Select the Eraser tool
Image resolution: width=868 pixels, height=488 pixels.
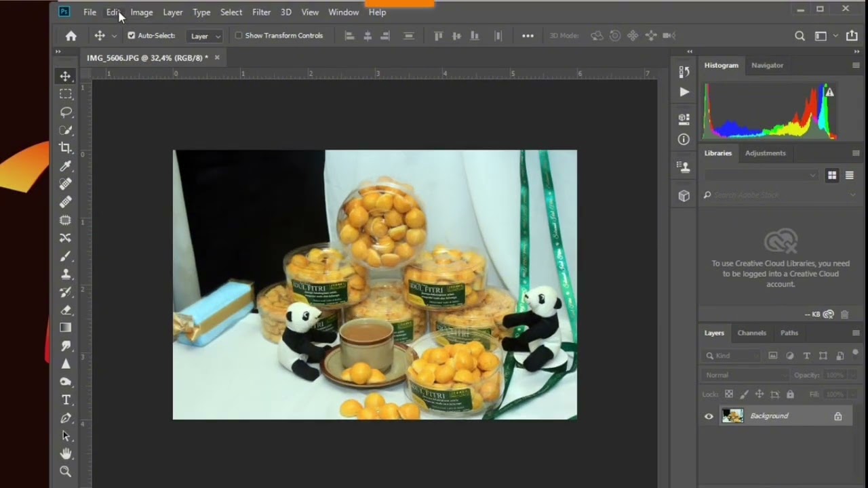point(66,310)
